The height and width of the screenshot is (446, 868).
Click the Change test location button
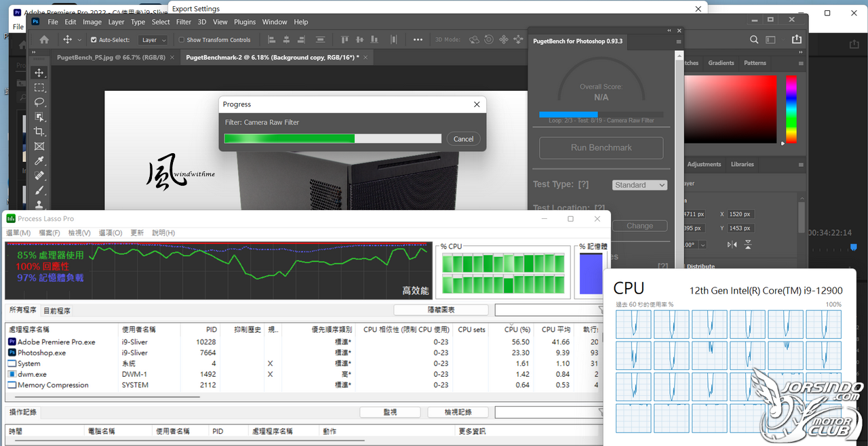tap(639, 226)
